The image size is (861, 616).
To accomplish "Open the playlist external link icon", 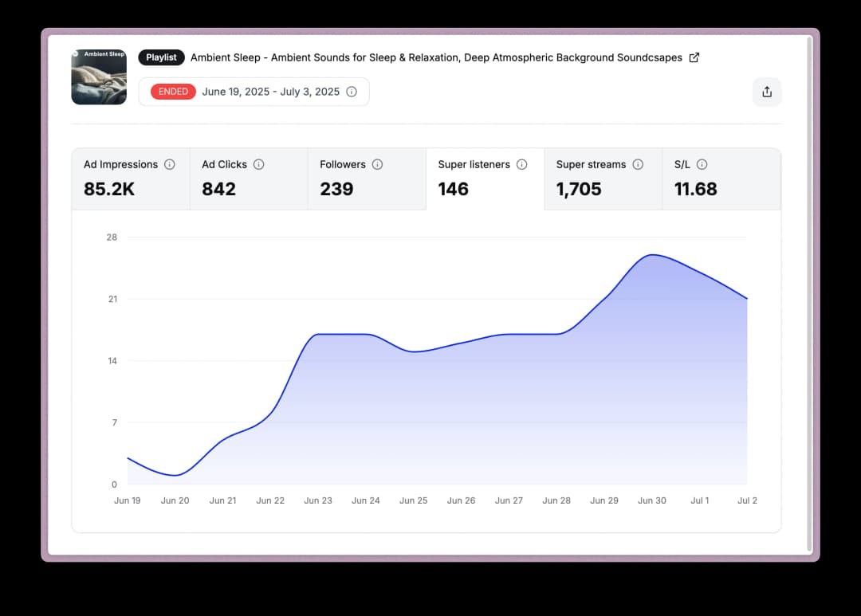I will pyautogui.click(x=694, y=57).
